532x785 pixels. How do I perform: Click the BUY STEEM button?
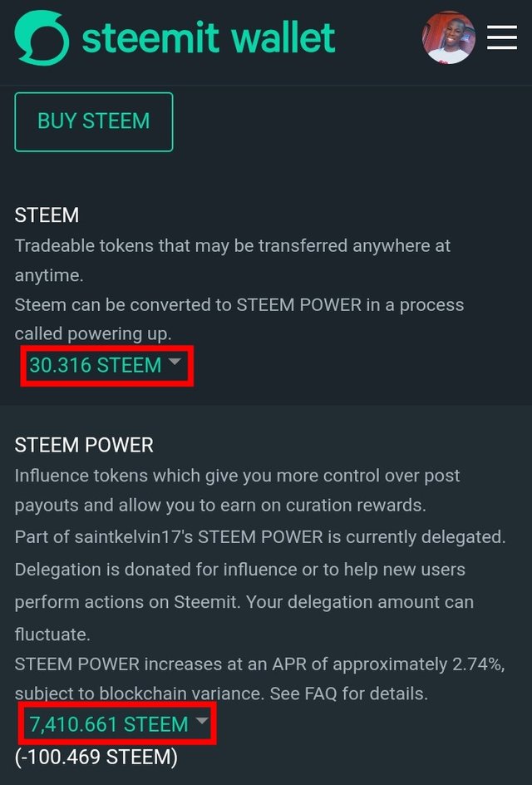[x=94, y=121]
